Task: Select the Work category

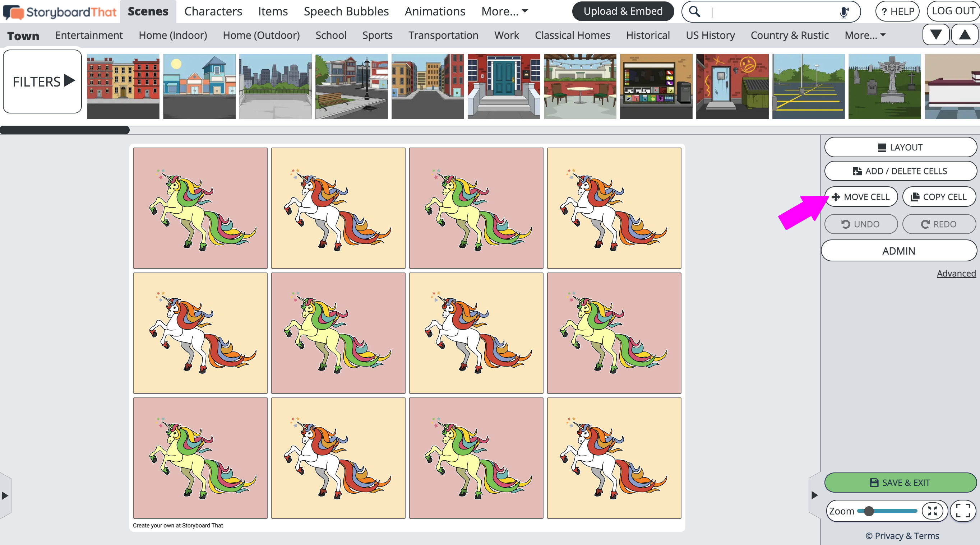Action: click(507, 36)
